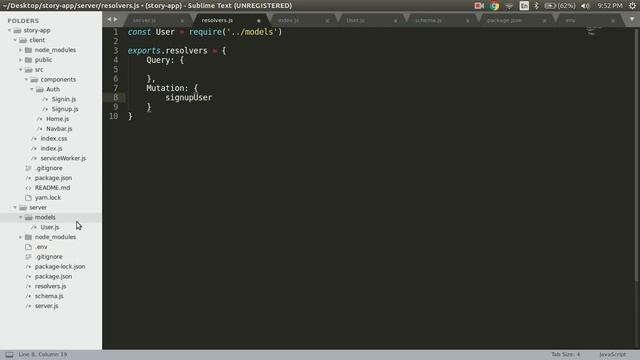
Task: Open the Chrome tray indicator icon
Action: tap(494, 6)
